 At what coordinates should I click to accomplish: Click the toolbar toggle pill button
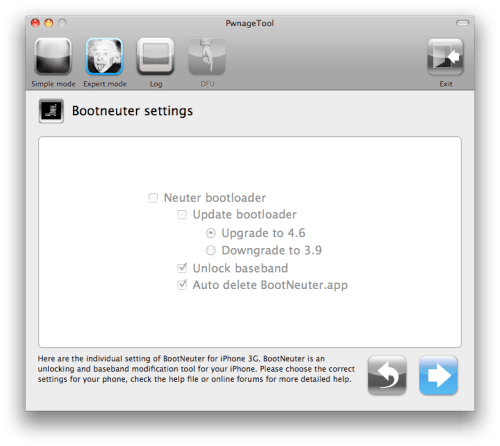click(462, 23)
